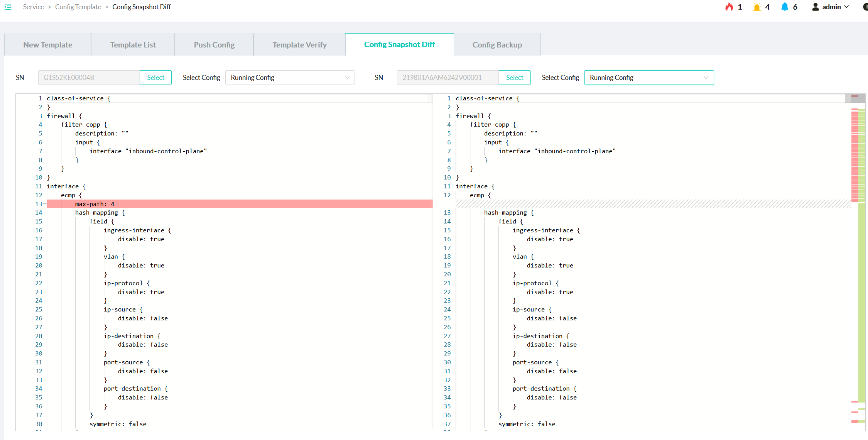The image size is (868, 440).
Task: Click the red flame critical alert icon
Action: (729, 7)
